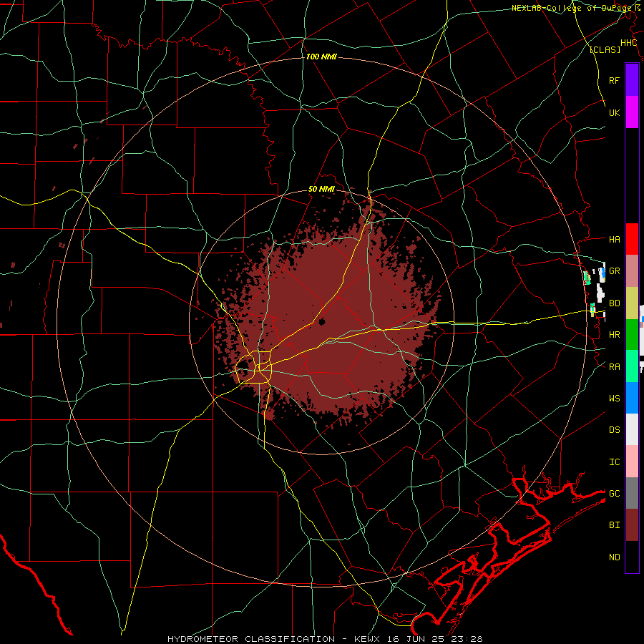The width and height of the screenshot is (644, 644).
Task: Click the HR green legend swatch
Action: (632, 334)
